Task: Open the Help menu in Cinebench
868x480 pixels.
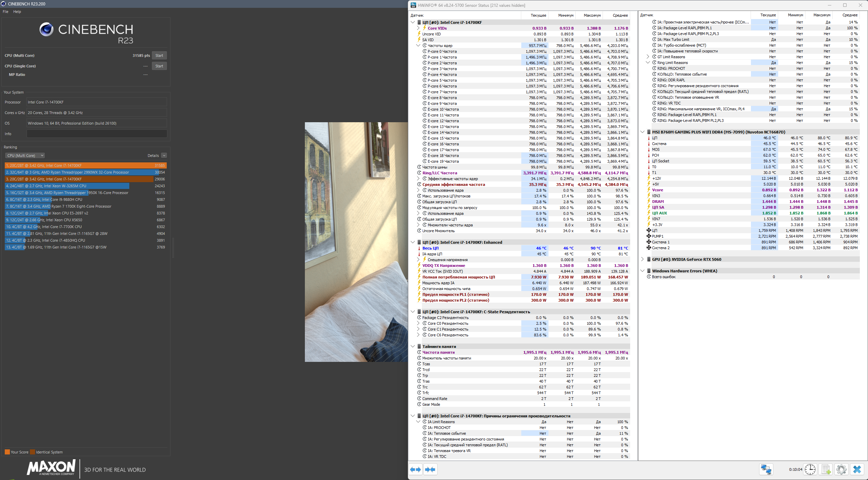Action: pos(17,12)
